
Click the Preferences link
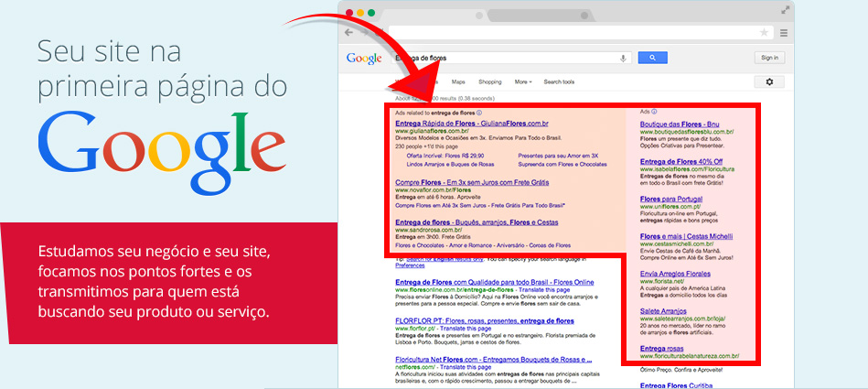click(x=410, y=265)
